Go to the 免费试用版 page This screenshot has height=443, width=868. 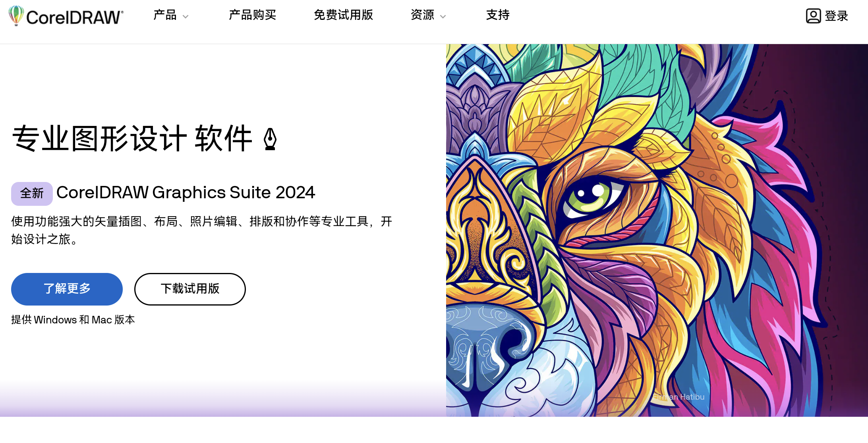pyautogui.click(x=343, y=15)
